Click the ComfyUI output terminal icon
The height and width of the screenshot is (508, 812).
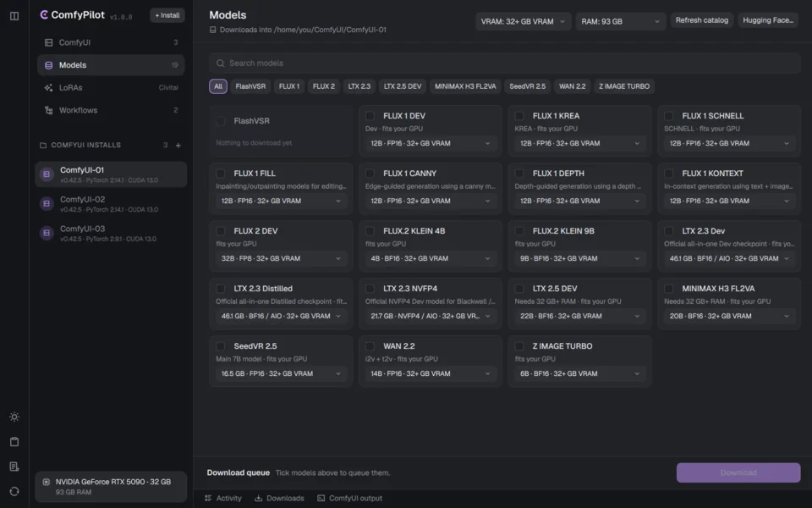[321, 498]
